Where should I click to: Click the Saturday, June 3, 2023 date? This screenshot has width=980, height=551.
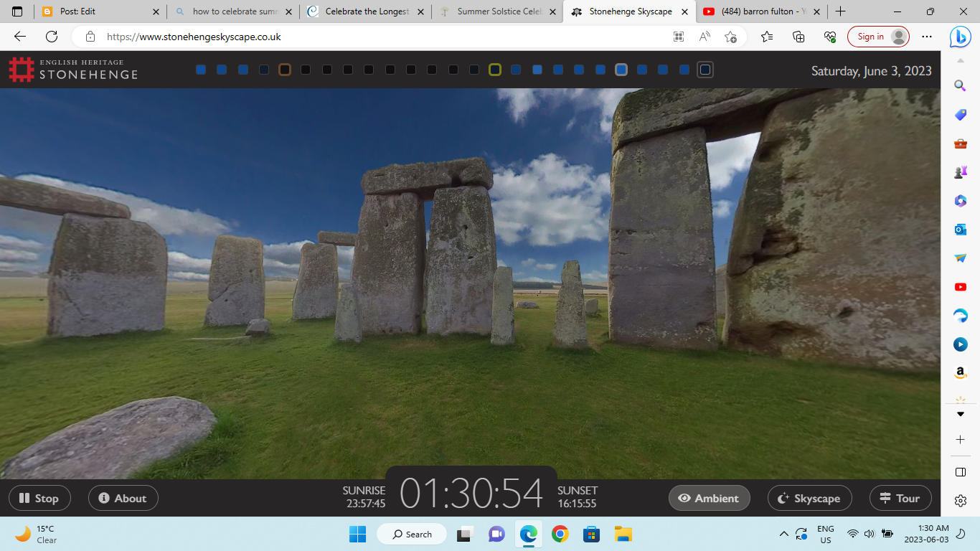(872, 71)
